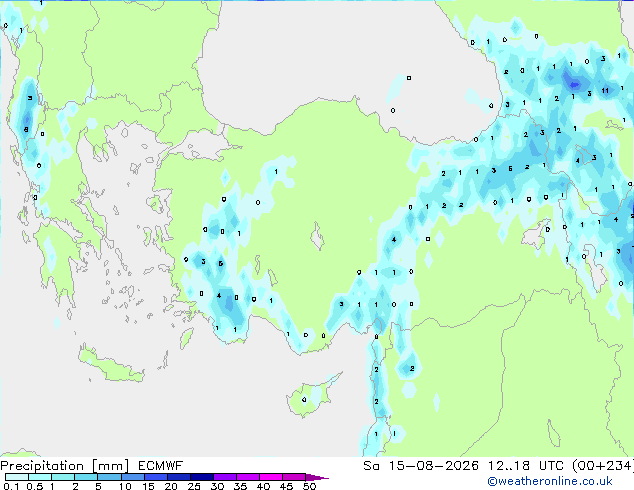
Task: Click the legend value label '40'
Action: coord(263,486)
